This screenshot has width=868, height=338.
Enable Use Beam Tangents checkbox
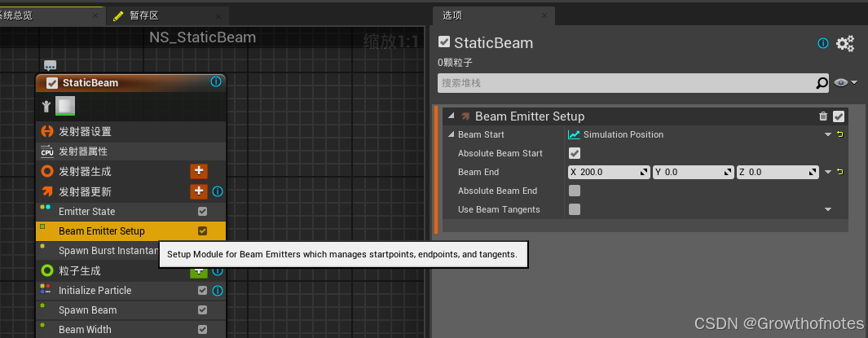(575, 209)
